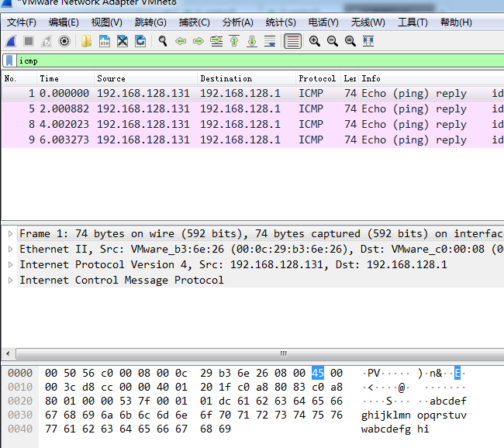Sort packets by the Time column

[x=65, y=78]
